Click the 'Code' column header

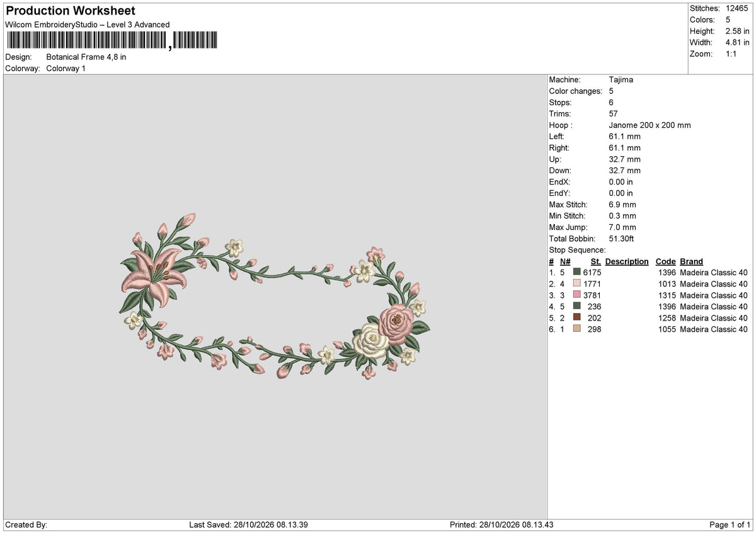point(665,261)
